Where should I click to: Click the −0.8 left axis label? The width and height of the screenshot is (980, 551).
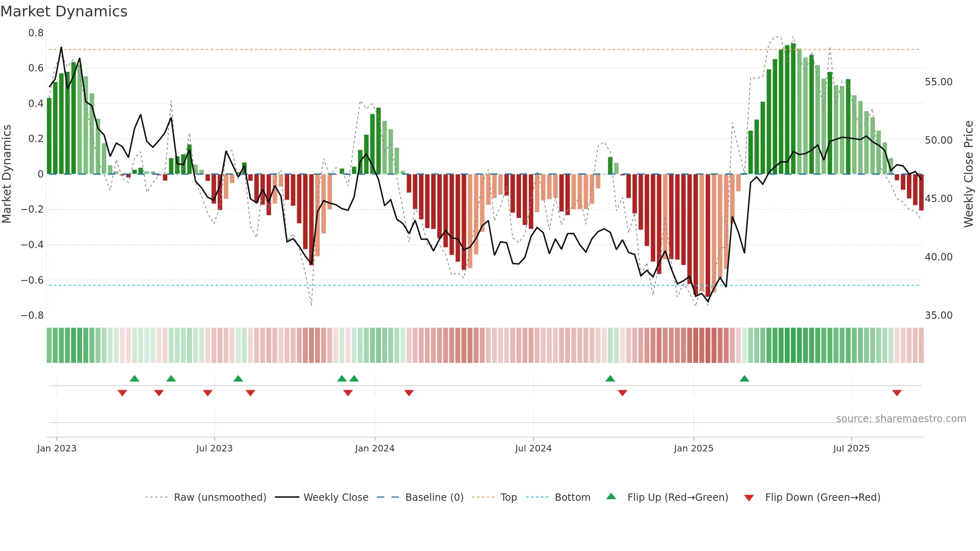(32, 315)
